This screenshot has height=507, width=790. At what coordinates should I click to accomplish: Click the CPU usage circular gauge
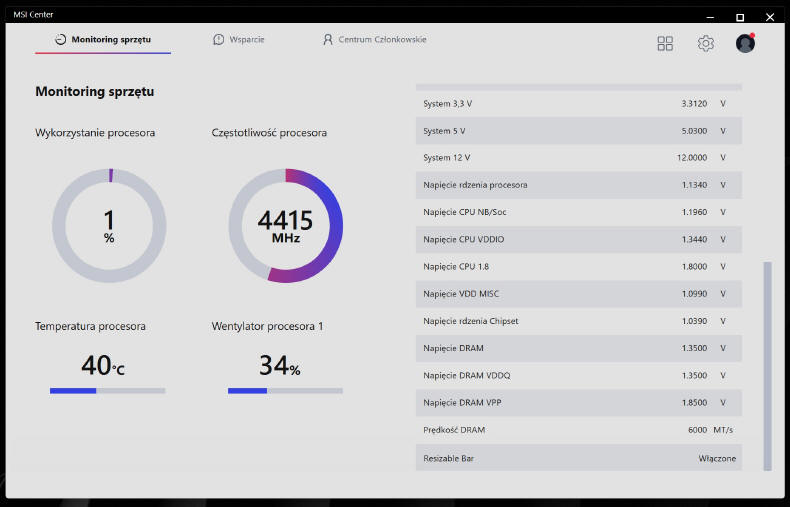[x=109, y=226]
